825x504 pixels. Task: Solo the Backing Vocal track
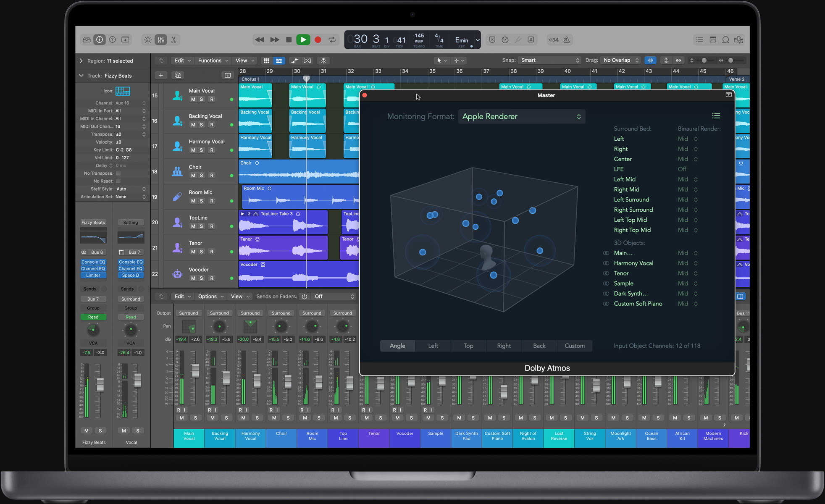coord(202,125)
